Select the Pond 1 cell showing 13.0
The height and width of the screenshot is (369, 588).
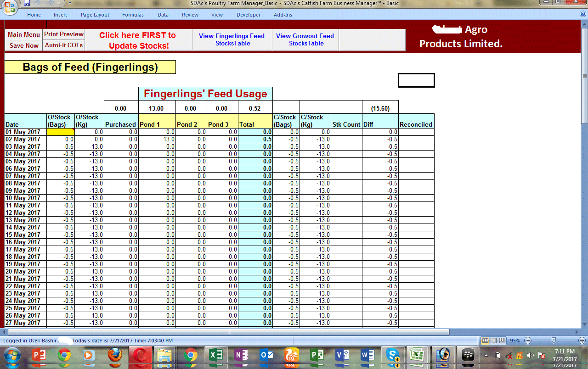pos(157,139)
